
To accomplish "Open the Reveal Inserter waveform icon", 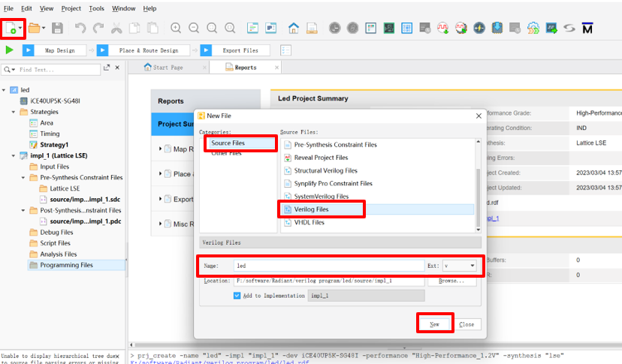I will [x=443, y=29].
